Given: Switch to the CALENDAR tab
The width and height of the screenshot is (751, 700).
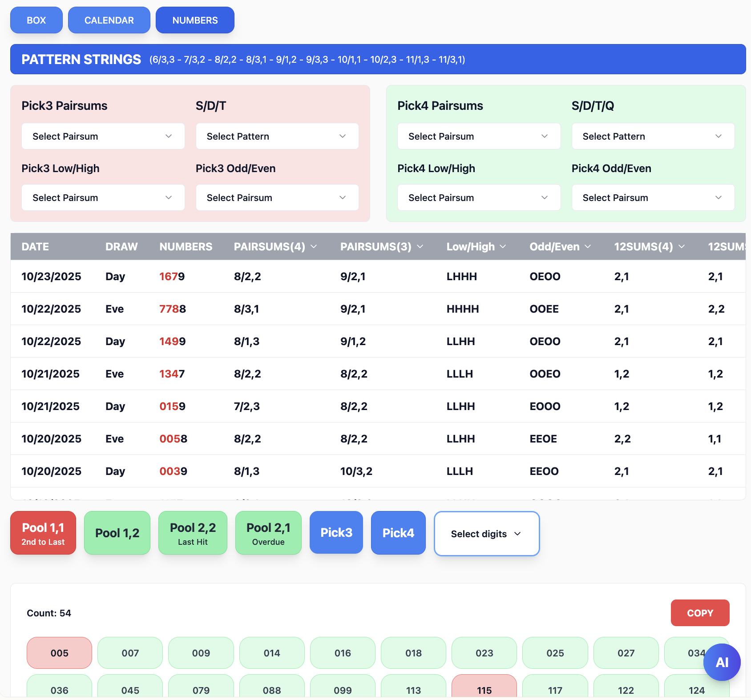Looking at the screenshot, I should pyautogui.click(x=109, y=20).
